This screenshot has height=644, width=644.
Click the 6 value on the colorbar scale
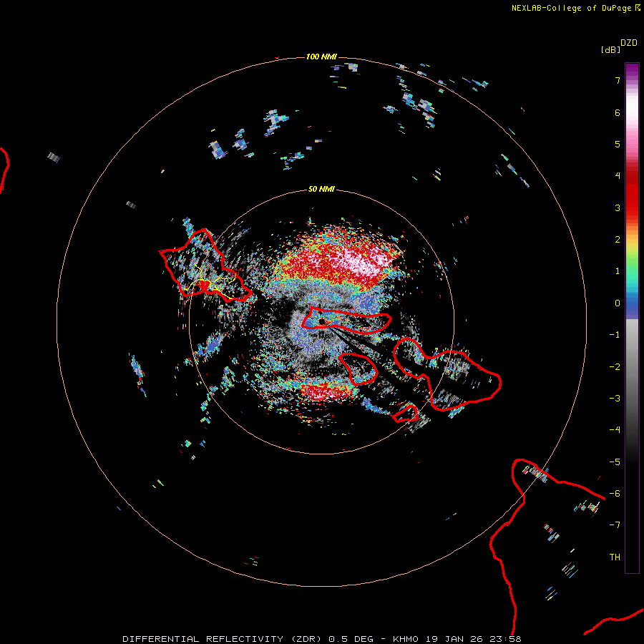(618, 112)
